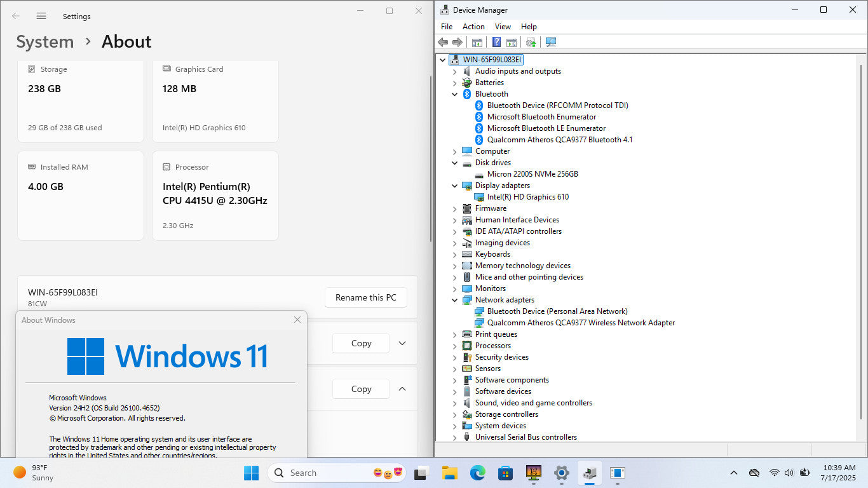Open the View menu in Device Manager
Screen dimensions: 868x488
(x=503, y=27)
